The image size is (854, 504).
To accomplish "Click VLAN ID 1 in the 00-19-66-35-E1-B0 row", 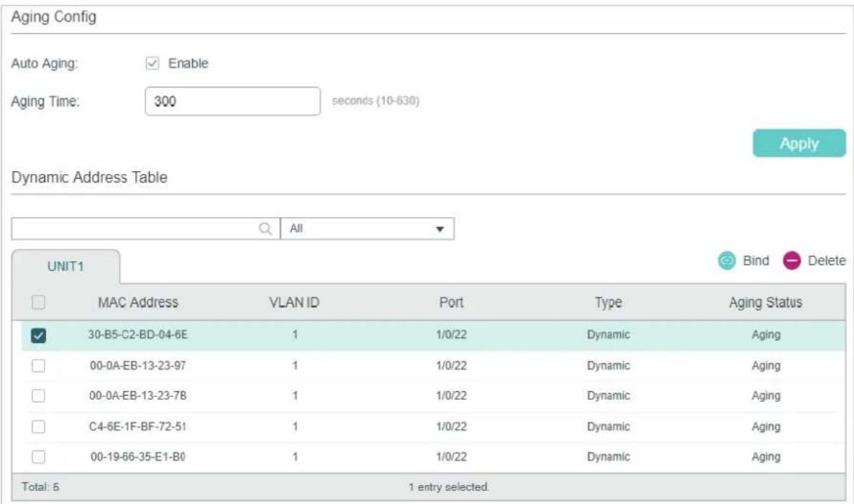I will tap(295, 457).
